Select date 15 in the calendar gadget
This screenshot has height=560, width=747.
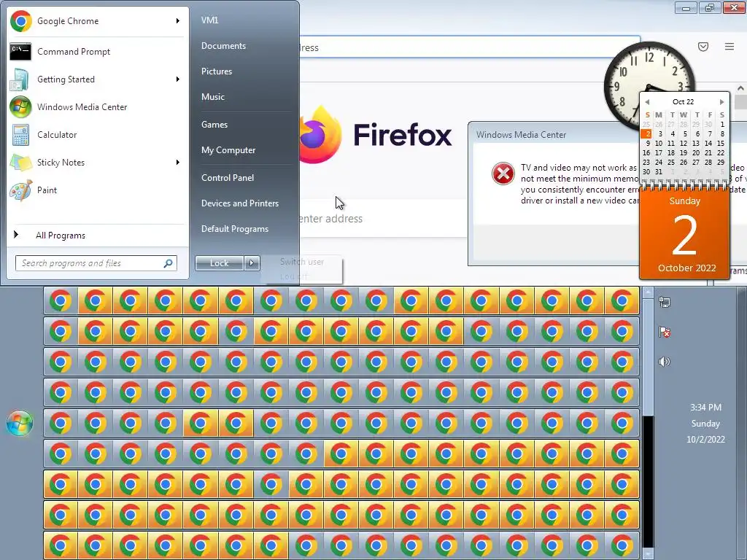click(721, 144)
